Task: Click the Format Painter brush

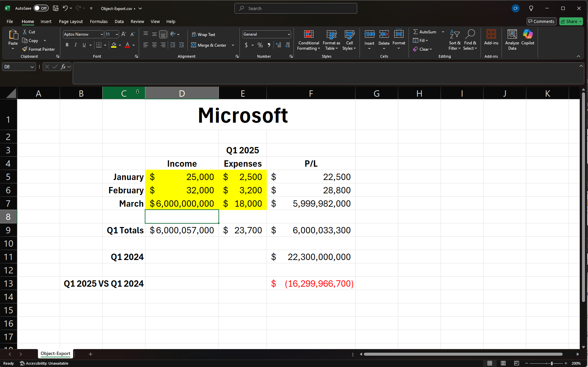Action: click(x=25, y=49)
